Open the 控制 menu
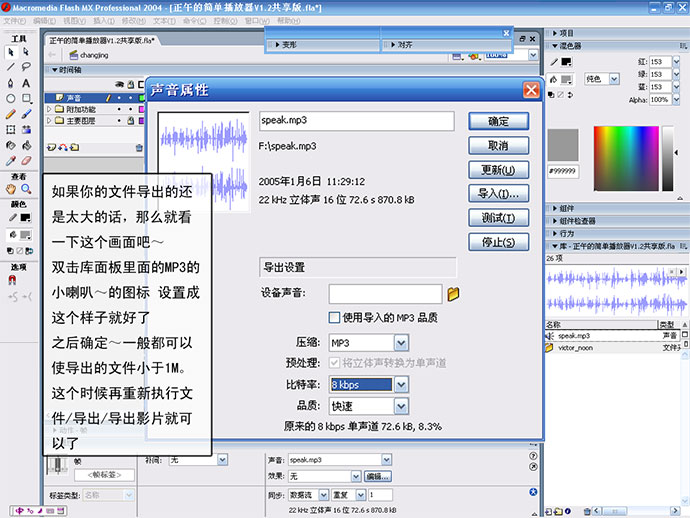Viewport: 690px width, 518px height. tap(226, 21)
